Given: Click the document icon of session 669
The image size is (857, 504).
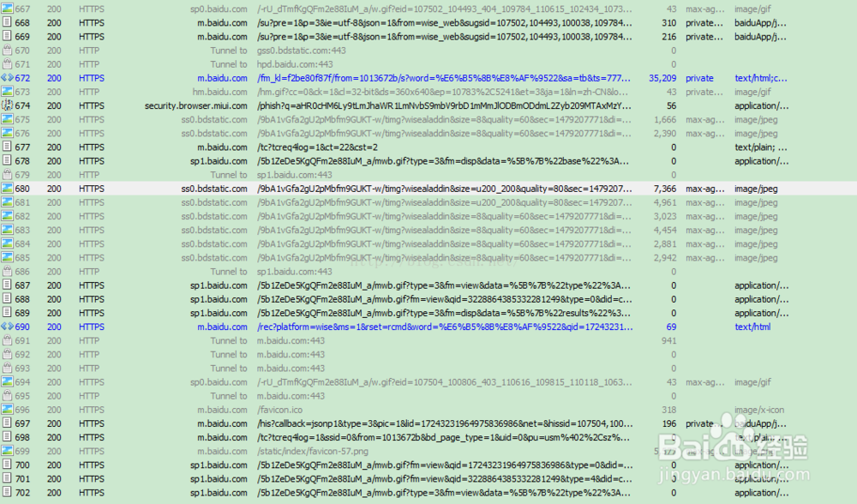Looking at the screenshot, I should coord(7,36).
